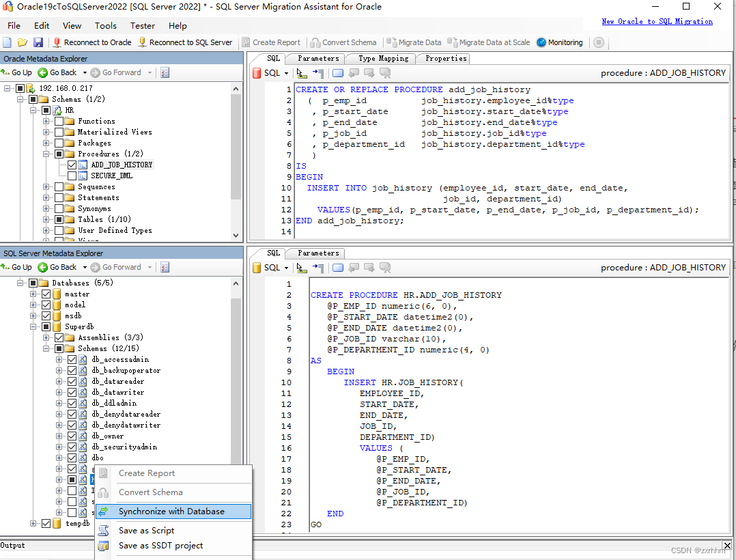Click the Save project disk icon
The height and width of the screenshot is (560, 736).
click(38, 42)
